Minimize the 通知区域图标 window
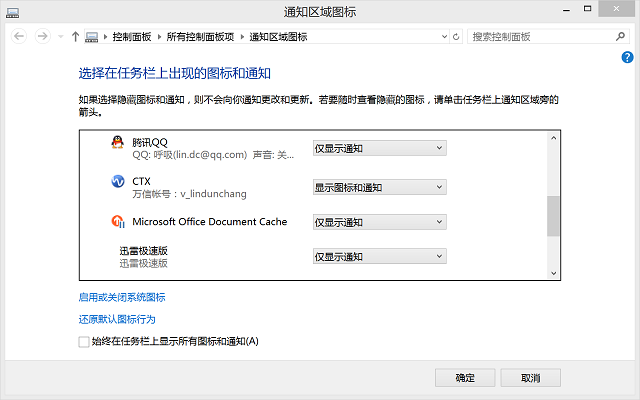The image size is (640, 400). (566, 9)
